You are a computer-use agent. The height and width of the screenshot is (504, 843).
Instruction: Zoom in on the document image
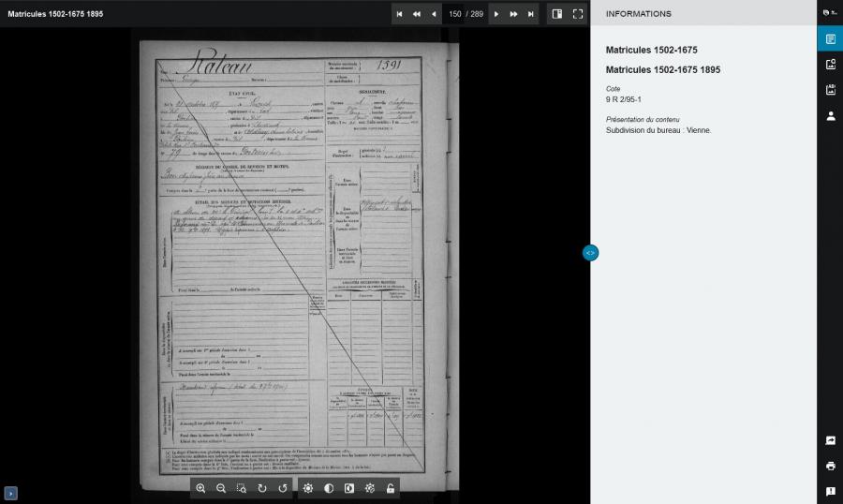coord(200,488)
